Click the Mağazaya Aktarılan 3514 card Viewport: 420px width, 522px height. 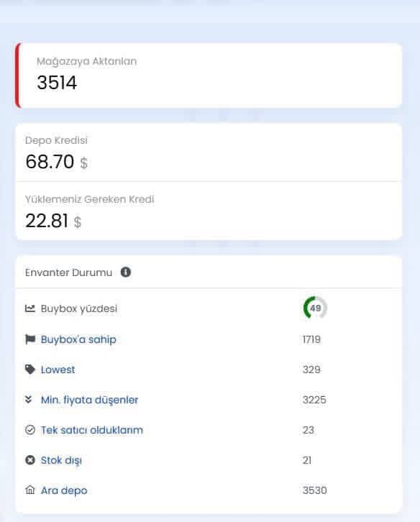[x=209, y=75]
